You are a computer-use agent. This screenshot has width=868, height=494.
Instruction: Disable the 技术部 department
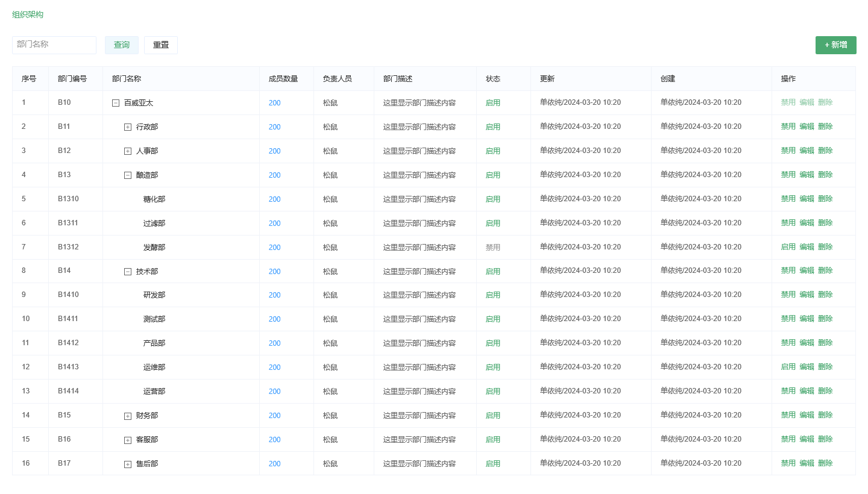[x=788, y=270]
